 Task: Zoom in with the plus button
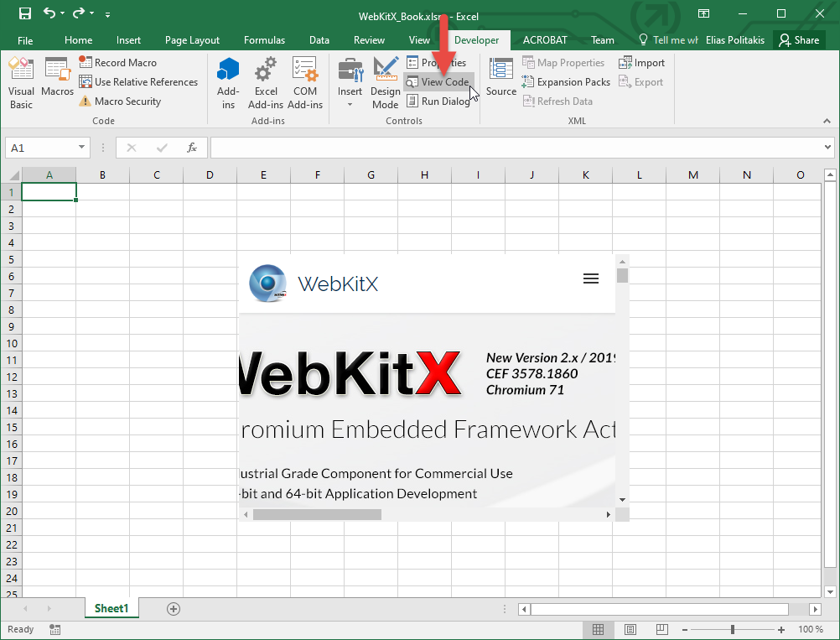pyautogui.click(x=781, y=629)
